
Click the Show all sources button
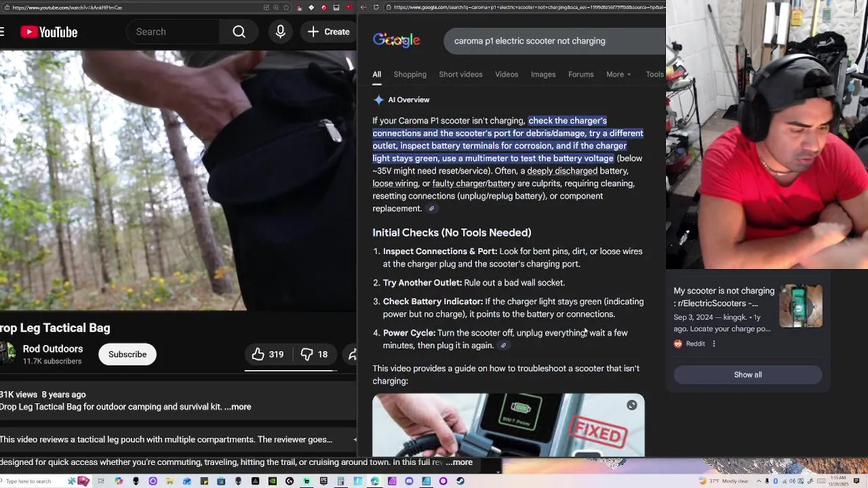(747, 375)
